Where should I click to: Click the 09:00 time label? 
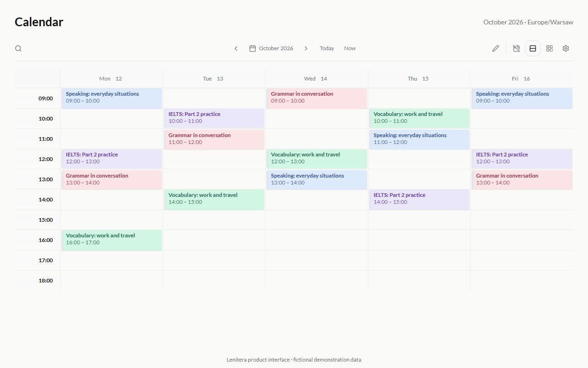[45, 98]
